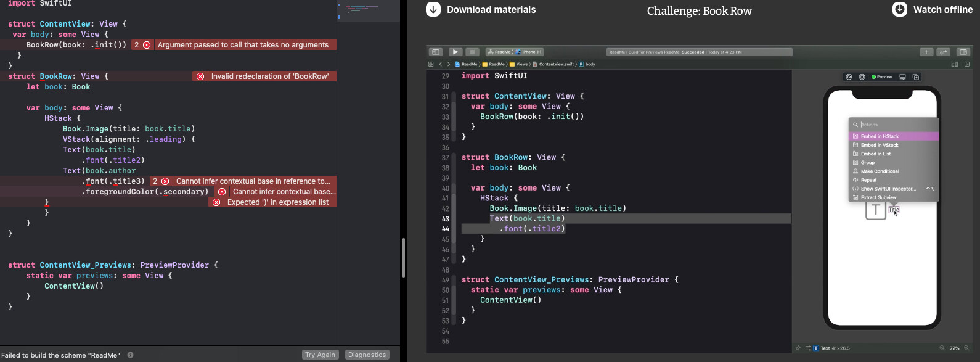Open Diagnostics for the failed build

(x=367, y=355)
